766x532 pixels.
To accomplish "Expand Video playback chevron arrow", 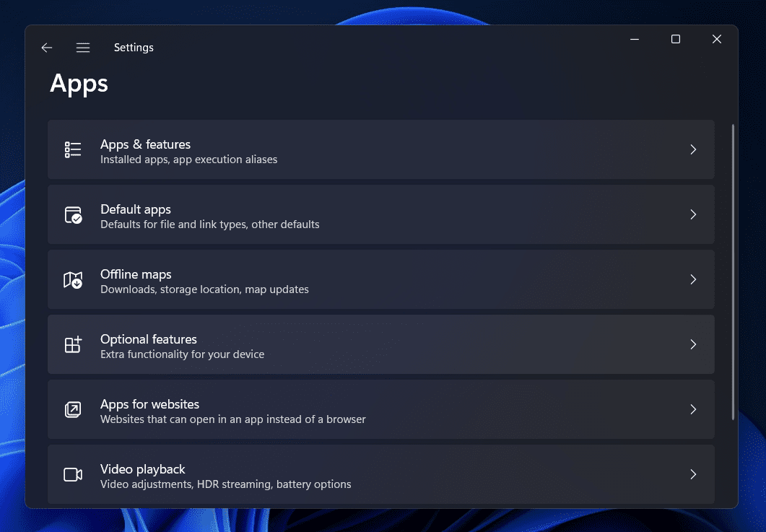I will pos(693,474).
